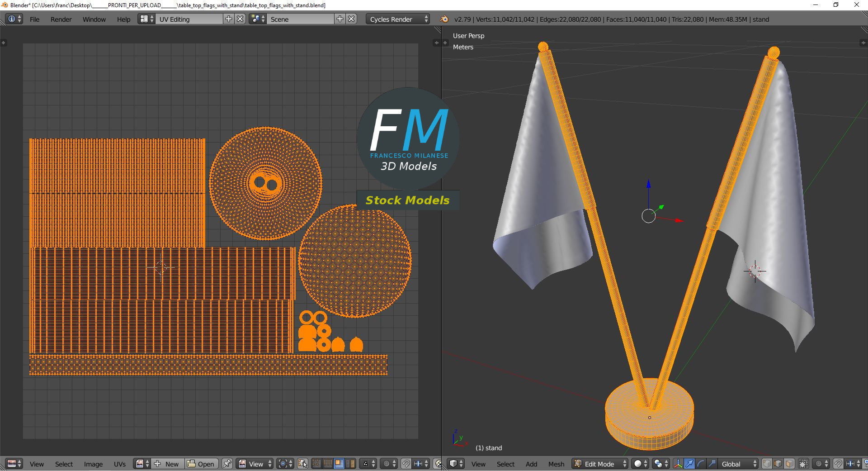Open UV editor's editor type selector
Viewport: 868px width, 471px height.
[14, 464]
